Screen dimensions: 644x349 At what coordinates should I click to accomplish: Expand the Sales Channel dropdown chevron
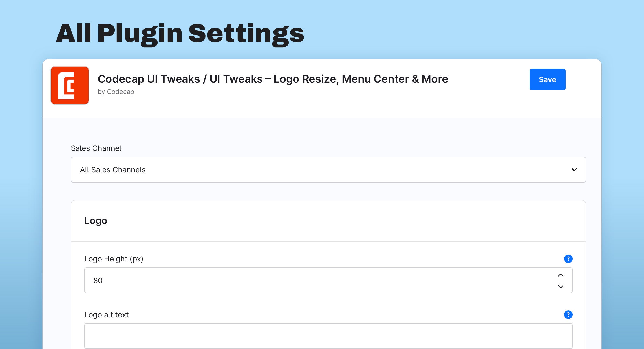click(x=574, y=170)
